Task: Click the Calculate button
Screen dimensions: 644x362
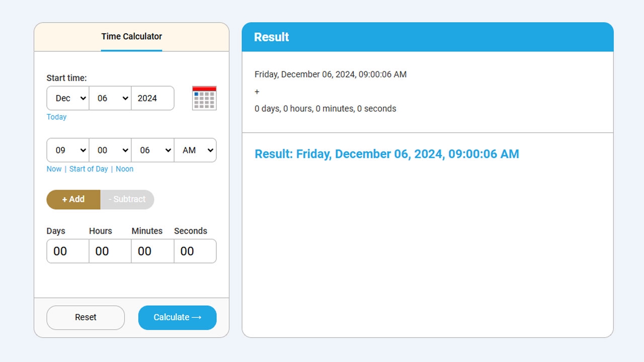Action: coord(178,318)
